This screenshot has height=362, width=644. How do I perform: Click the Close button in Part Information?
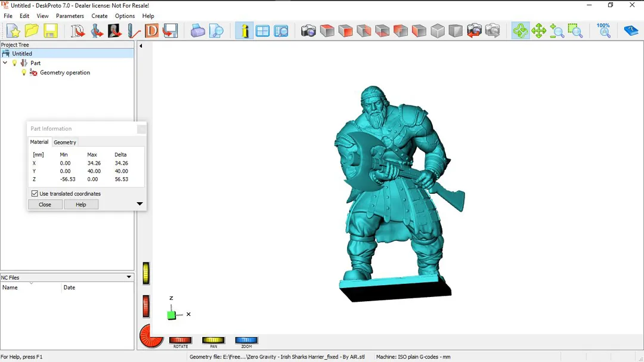click(x=45, y=204)
